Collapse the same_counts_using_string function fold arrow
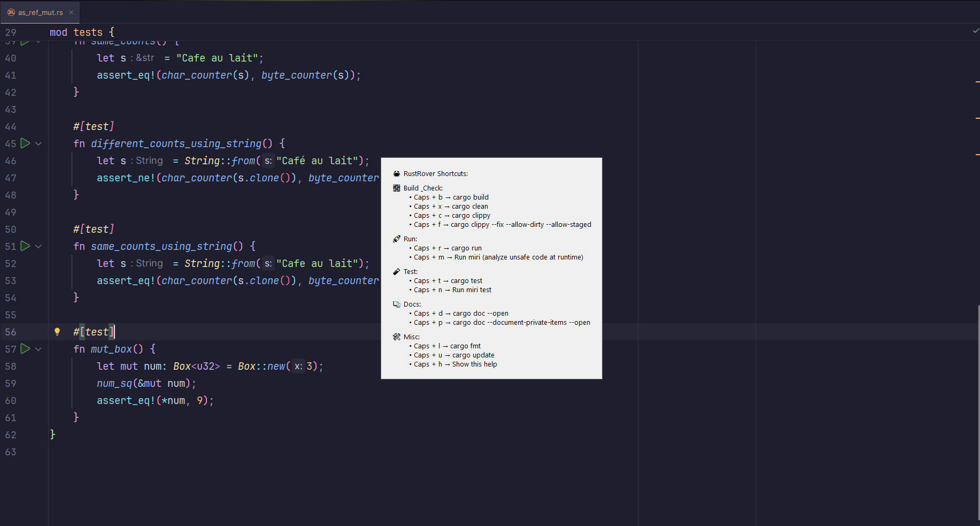 (38, 246)
